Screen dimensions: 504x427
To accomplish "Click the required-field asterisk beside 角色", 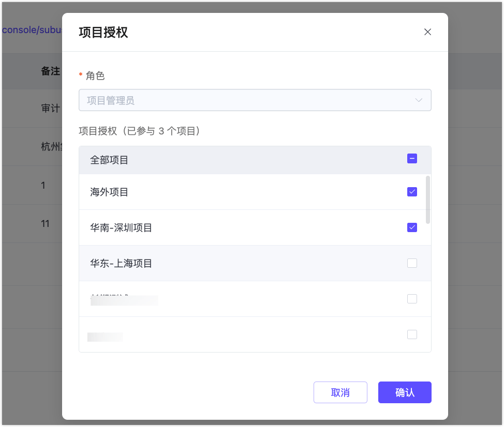I will pyautogui.click(x=81, y=75).
